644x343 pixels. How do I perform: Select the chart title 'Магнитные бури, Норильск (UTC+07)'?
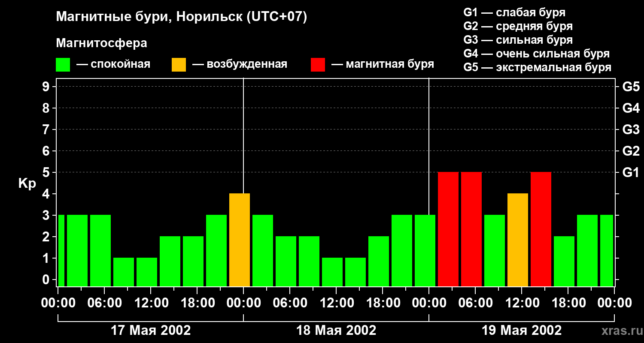point(182,17)
